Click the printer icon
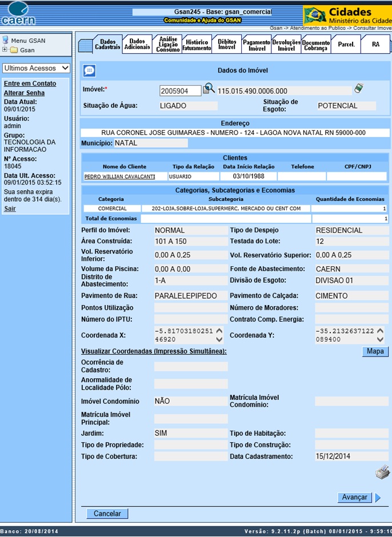392x537 pixels. [x=382, y=472]
